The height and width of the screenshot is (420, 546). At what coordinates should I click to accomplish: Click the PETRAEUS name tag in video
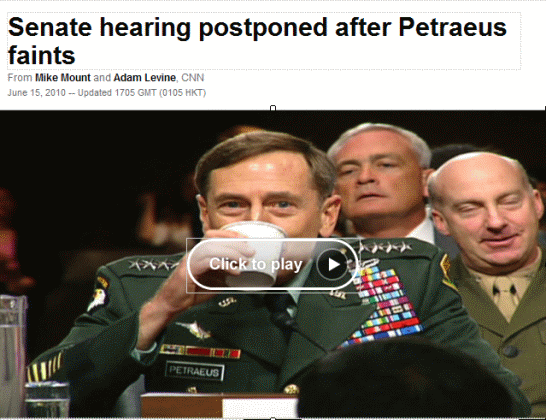[194, 371]
